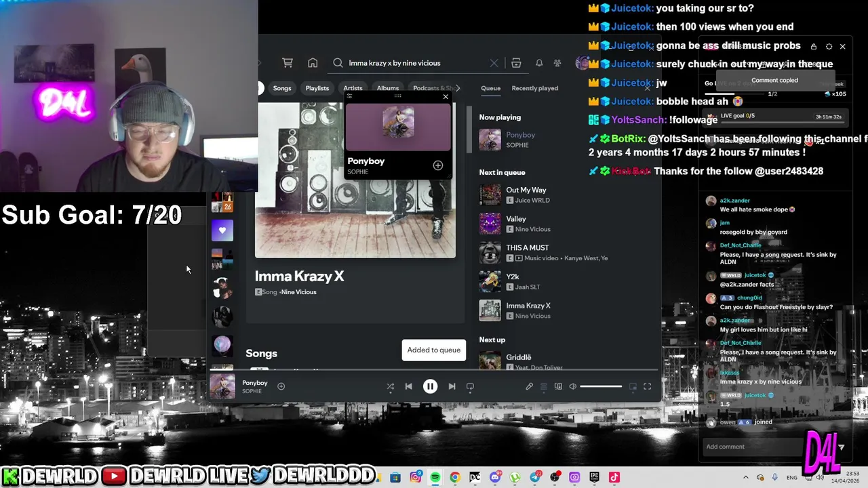Click the search magnifier icon in Spotify
Image resolution: width=868 pixels, height=488 pixels.
(338, 63)
